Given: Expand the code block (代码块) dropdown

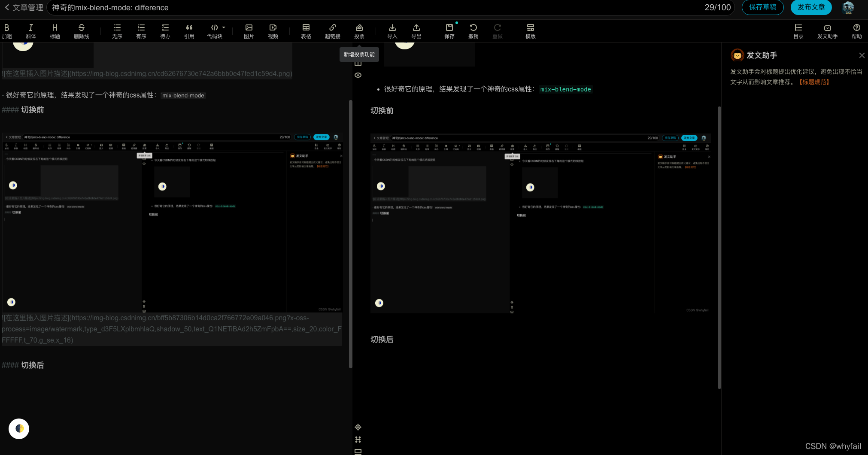Looking at the screenshot, I should 224,27.
